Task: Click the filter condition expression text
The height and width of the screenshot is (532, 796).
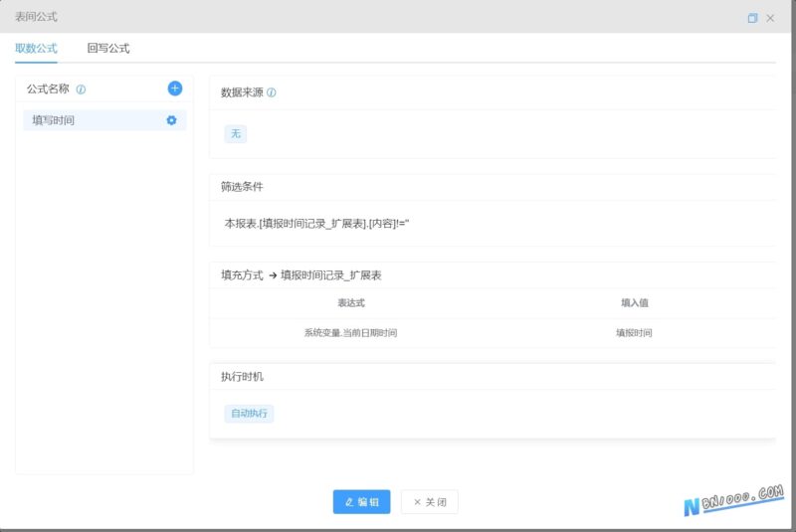Action: [x=316, y=223]
